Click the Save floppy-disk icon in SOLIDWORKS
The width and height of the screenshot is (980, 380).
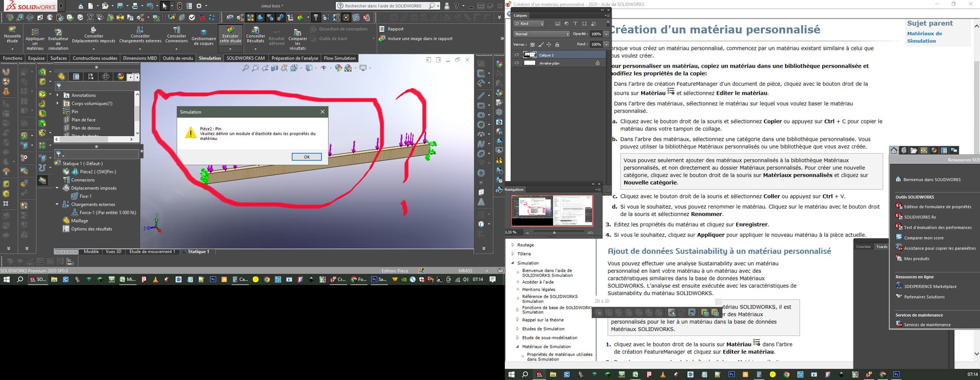pos(120,6)
